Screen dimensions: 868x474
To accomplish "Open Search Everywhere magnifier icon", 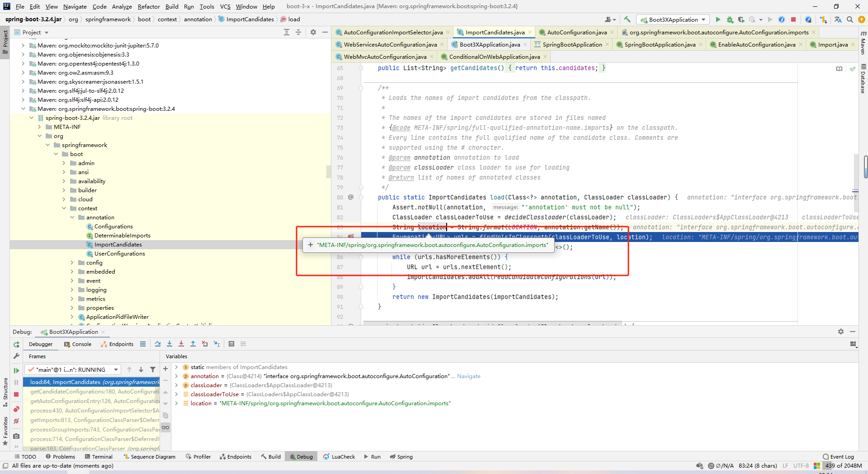I will 850,19.
